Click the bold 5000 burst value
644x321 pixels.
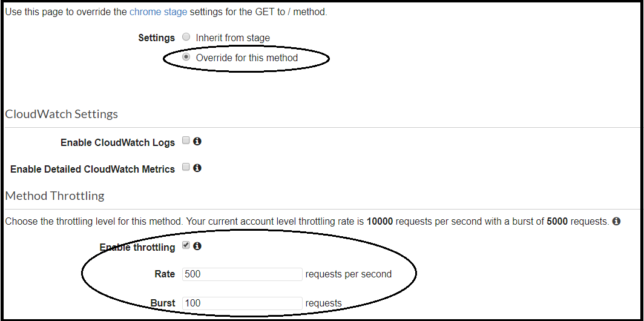557,222
